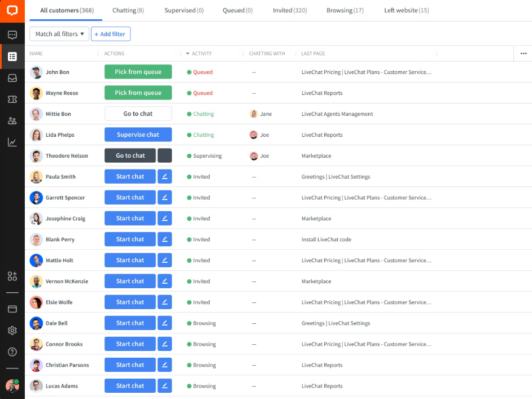Open the column options menu with three dots
This screenshot has width=532, height=399.
(x=523, y=53)
